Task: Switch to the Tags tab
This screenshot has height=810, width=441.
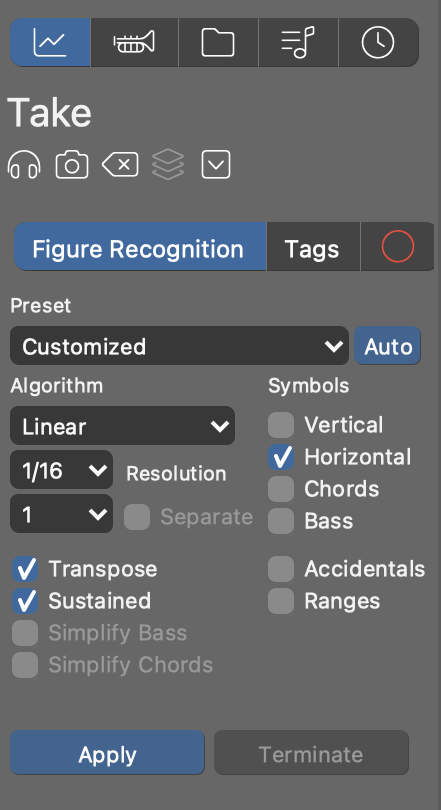Action: tap(312, 247)
